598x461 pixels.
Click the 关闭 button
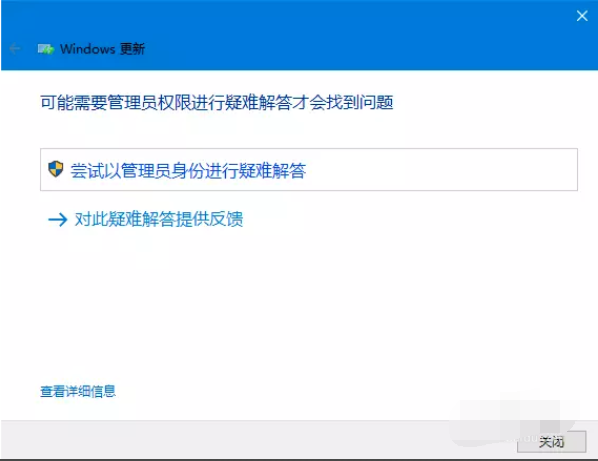pyautogui.click(x=551, y=442)
